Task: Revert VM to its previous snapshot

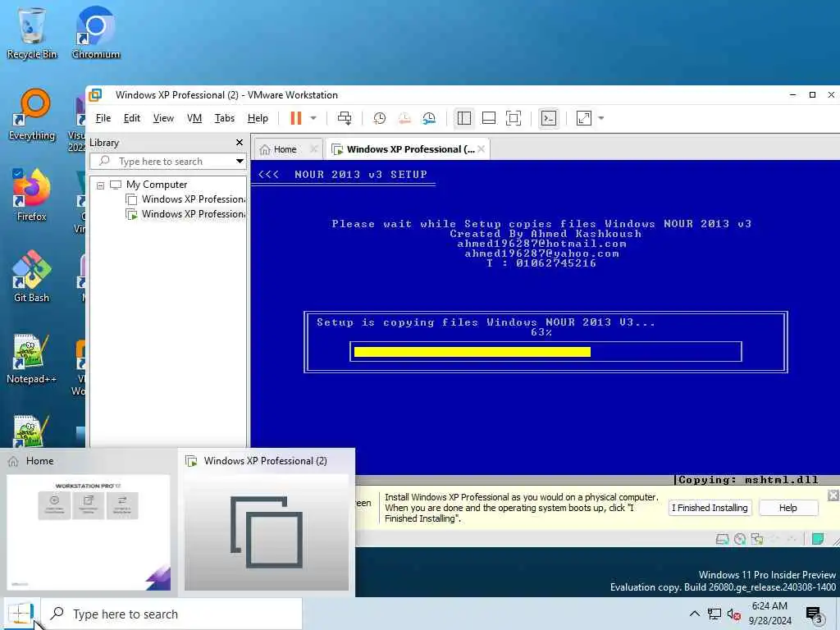Action: tap(404, 118)
